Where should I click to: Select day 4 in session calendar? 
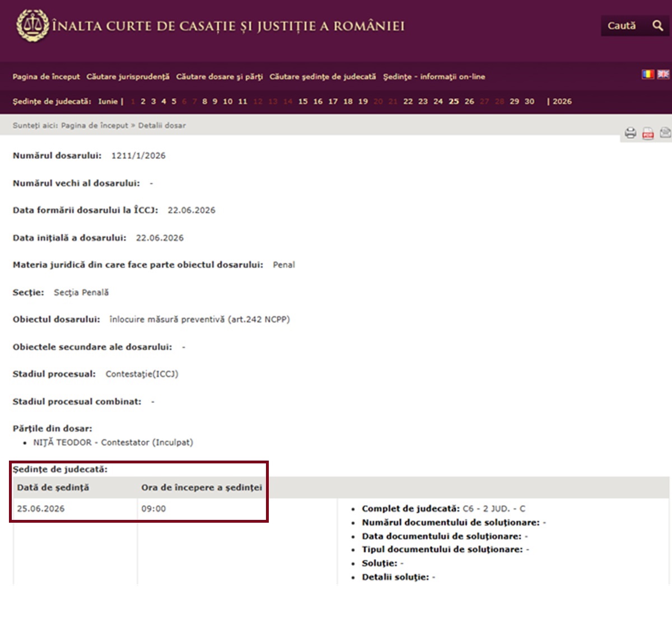[164, 101]
